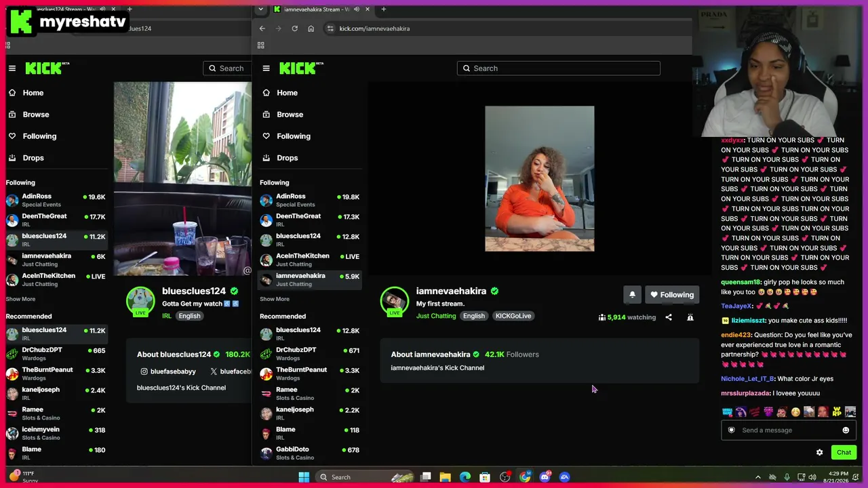Collapse the Kick sidebar hamburger in front window
Image resolution: width=868 pixels, height=488 pixels.
pos(266,68)
